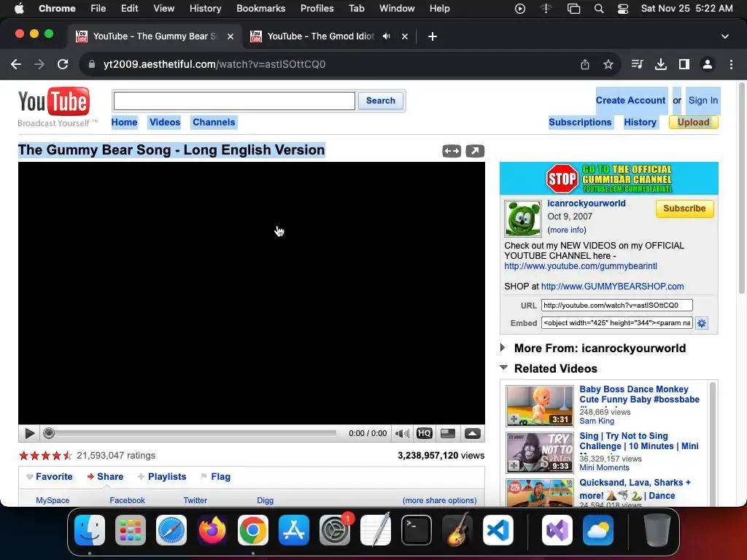747x560 pixels.
Task: Click the Search button
Action: 381,101
